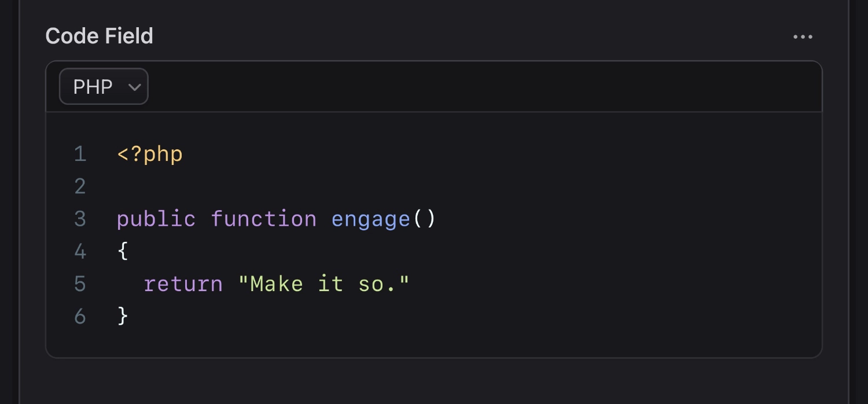Click the chevron next to PHP label
868x404 pixels.
pos(135,86)
